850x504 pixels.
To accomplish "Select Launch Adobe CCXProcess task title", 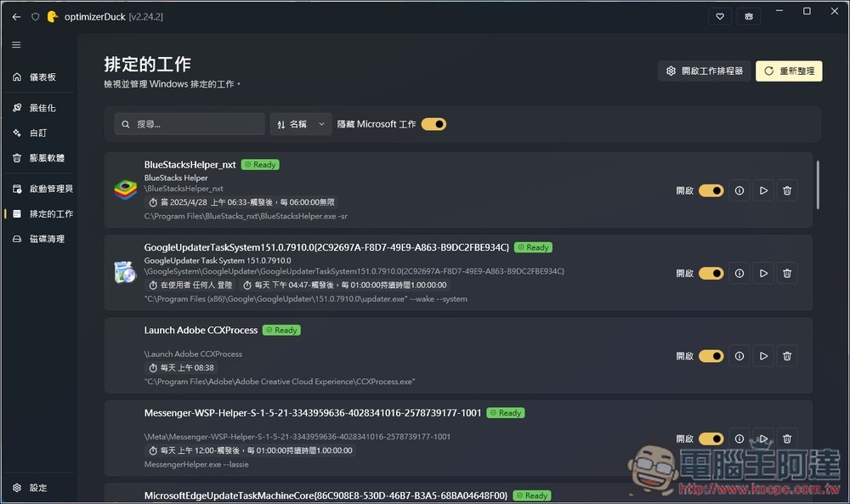I will (x=201, y=330).
